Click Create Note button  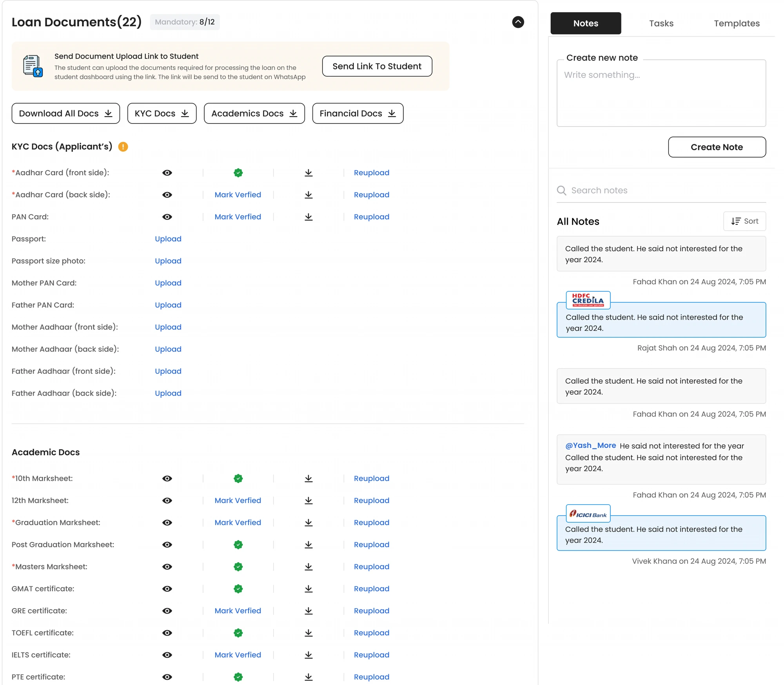(x=717, y=147)
